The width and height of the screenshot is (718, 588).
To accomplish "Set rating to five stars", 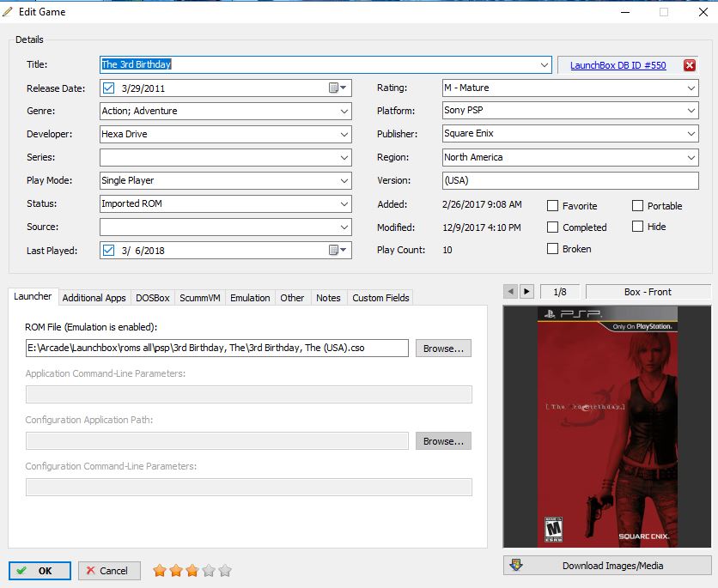I will click(225, 570).
